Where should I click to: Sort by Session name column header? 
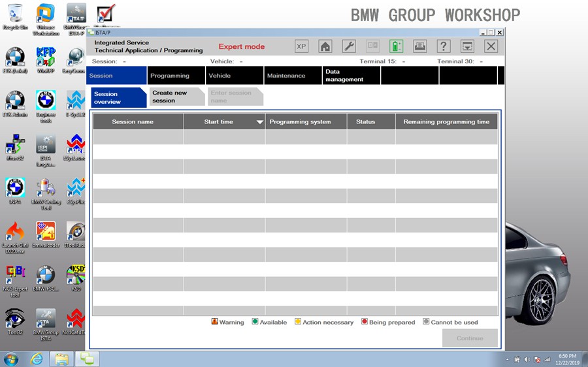pyautogui.click(x=138, y=121)
